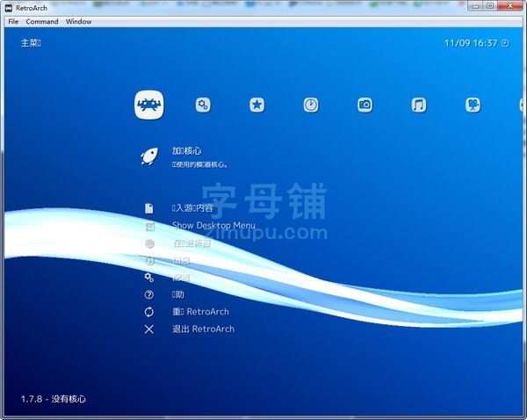Click the gears icon for configuration
Image resolution: width=527 pixels, height=420 pixels.
[x=149, y=278]
